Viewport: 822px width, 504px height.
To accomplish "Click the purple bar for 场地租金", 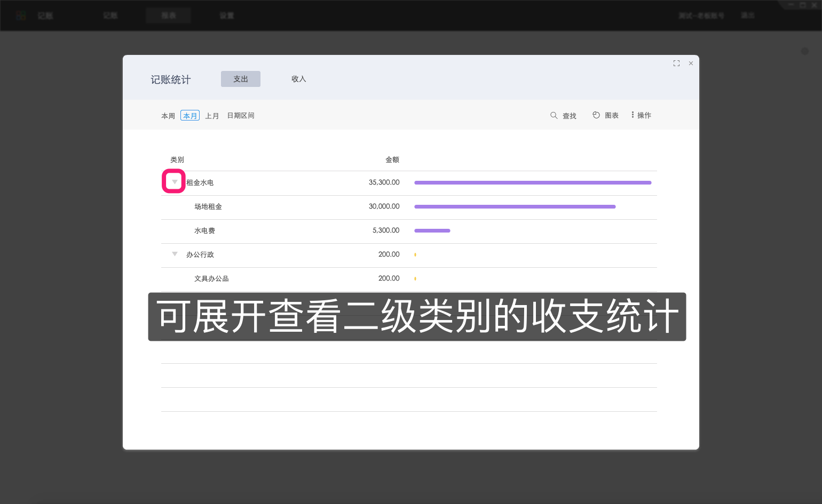I will [515, 206].
